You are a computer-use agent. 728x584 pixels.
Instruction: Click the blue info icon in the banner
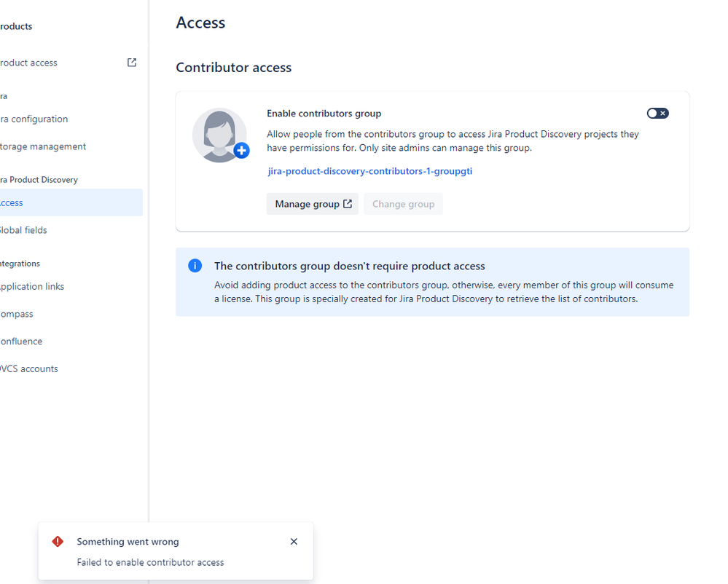click(x=195, y=266)
